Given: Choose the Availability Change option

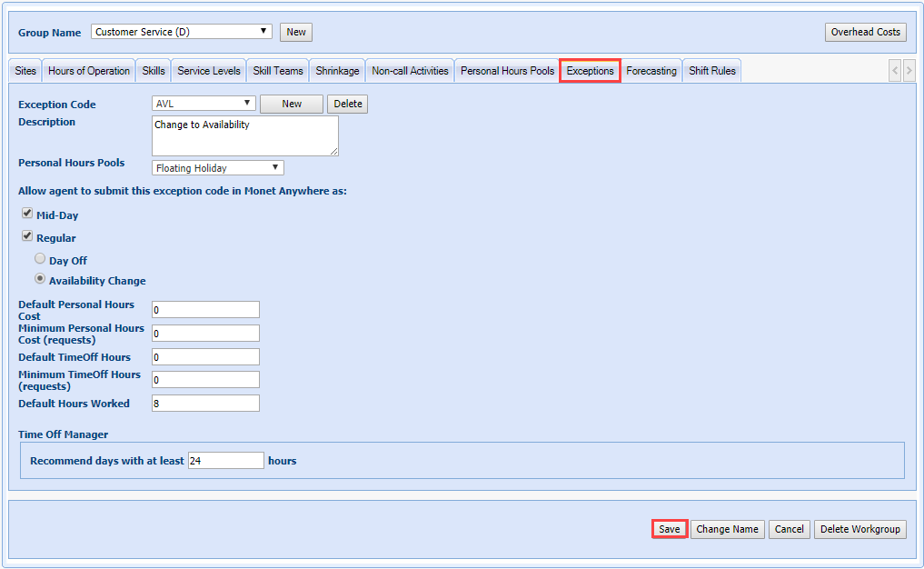Looking at the screenshot, I should pos(40,280).
